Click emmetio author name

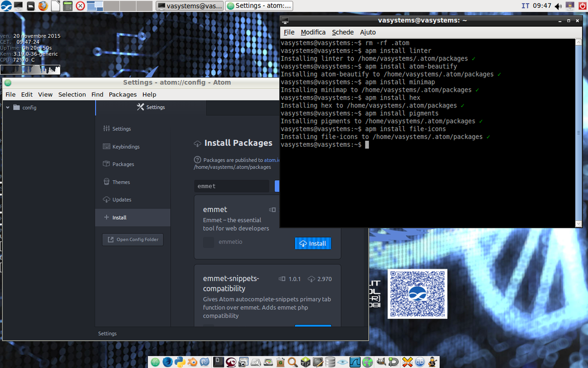click(230, 241)
